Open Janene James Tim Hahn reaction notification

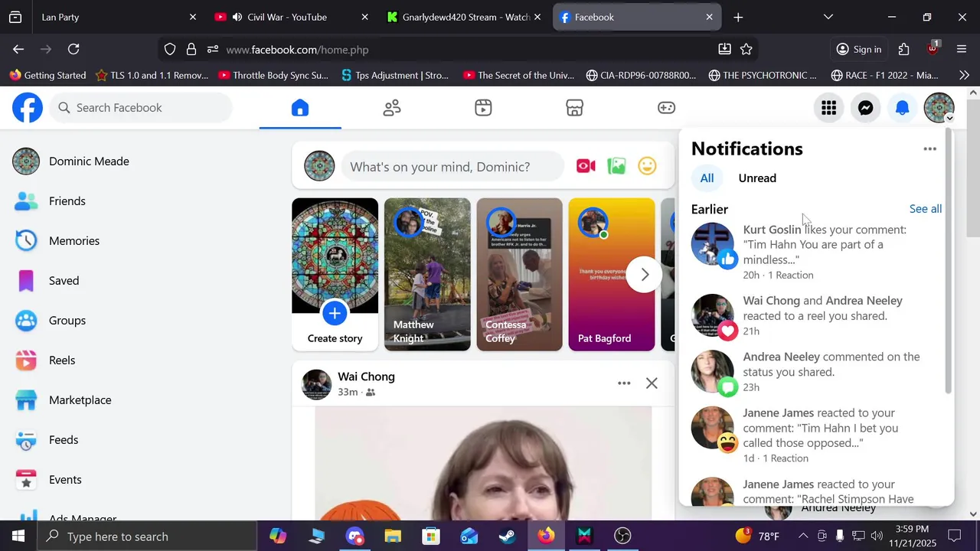point(816,435)
